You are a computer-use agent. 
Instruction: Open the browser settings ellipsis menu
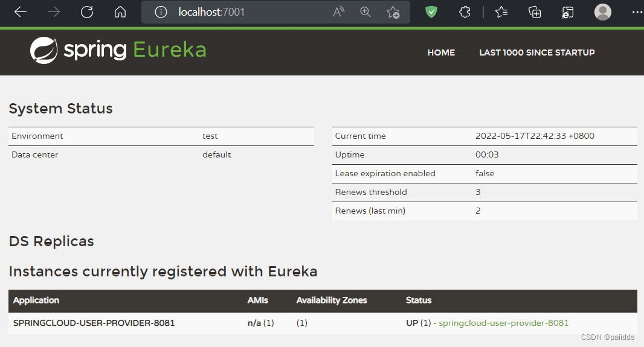[x=637, y=12]
